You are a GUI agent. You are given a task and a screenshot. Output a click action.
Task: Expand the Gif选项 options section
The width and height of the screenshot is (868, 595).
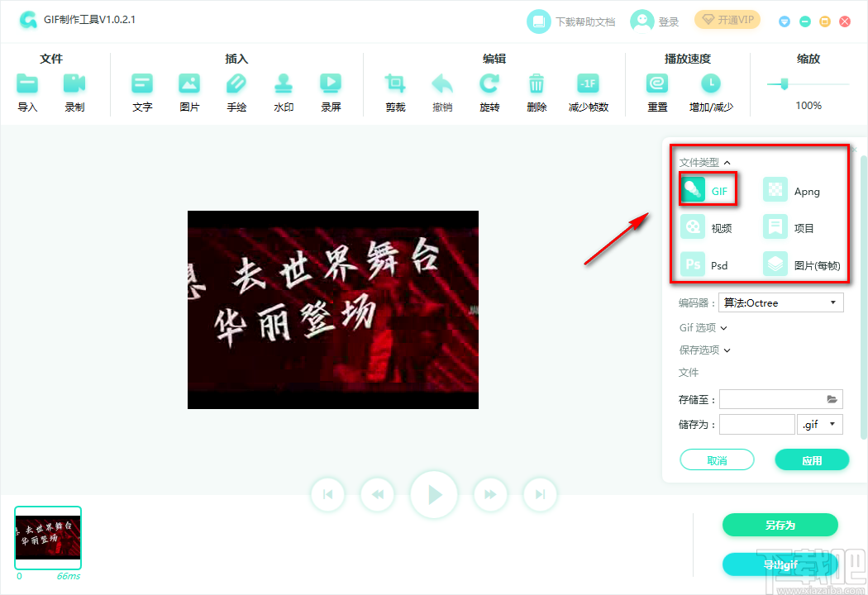[x=702, y=327]
